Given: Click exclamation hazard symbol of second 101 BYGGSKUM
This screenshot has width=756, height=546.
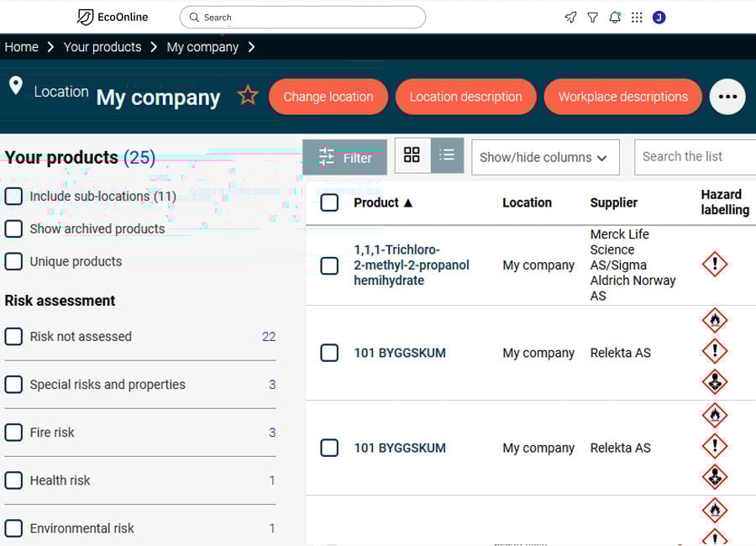Looking at the screenshot, I should pos(715,446).
